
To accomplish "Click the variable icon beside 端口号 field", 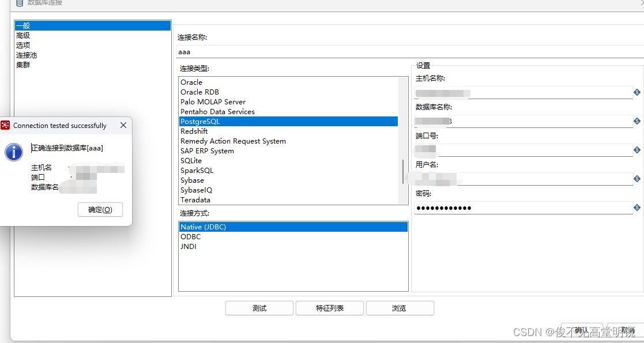I will pyautogui.click(x=637, y=150).
